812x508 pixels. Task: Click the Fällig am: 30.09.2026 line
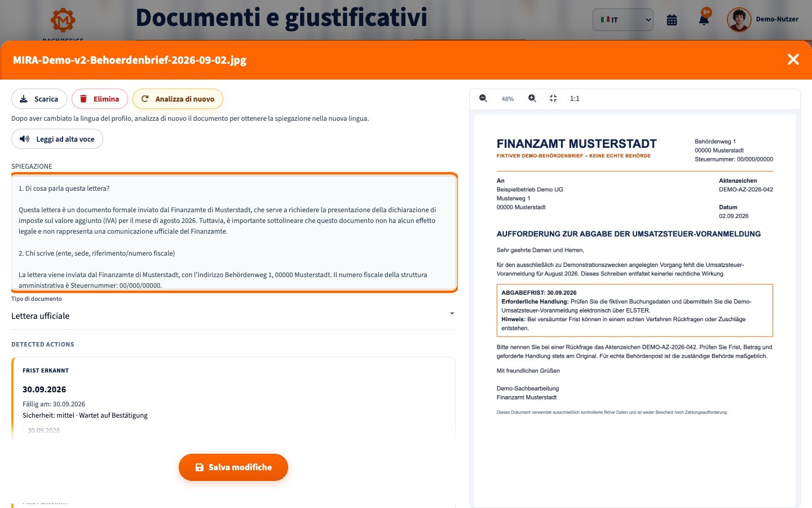click(x=54, y=404)
